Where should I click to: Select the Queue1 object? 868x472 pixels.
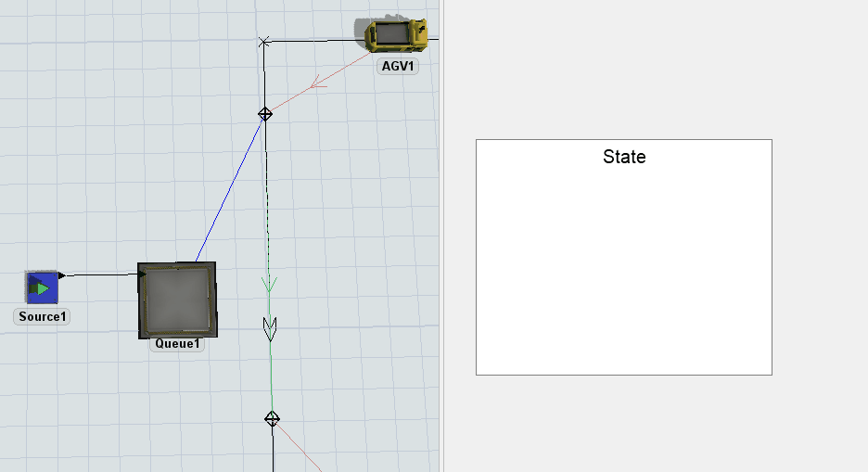tap(177, 300)
